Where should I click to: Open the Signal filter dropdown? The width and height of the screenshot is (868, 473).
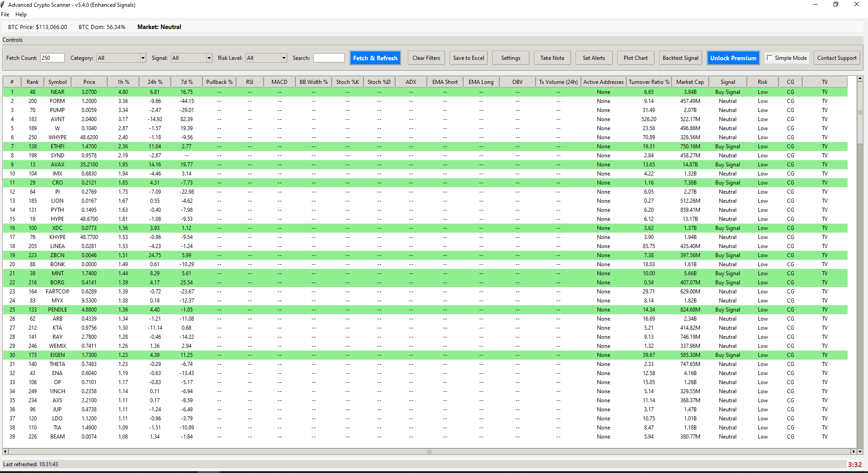pos(208,58)
